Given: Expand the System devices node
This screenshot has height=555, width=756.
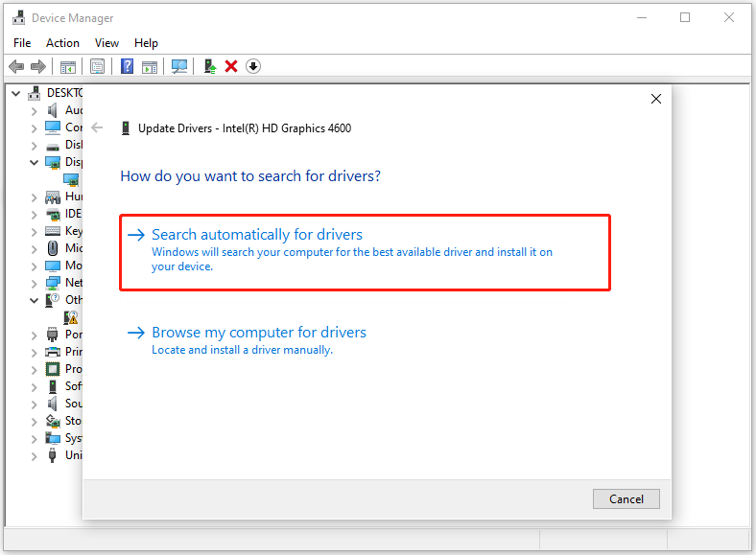Looking at the screenshot, I should click(x=34, y=439).
